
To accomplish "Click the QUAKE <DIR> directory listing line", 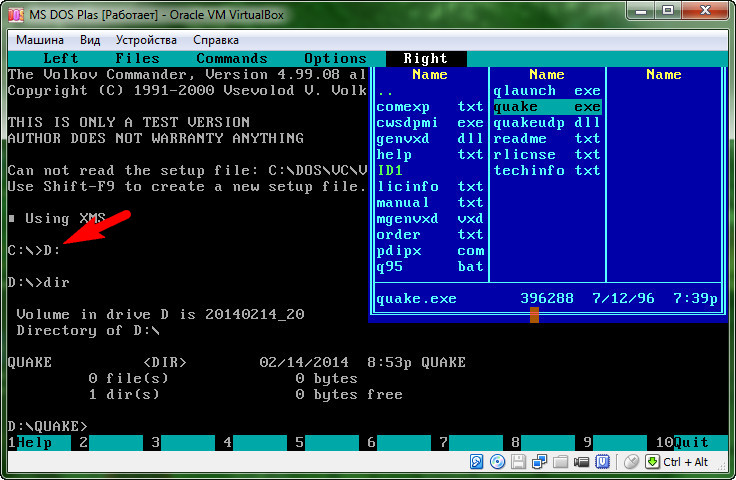I will pos(237,363).
